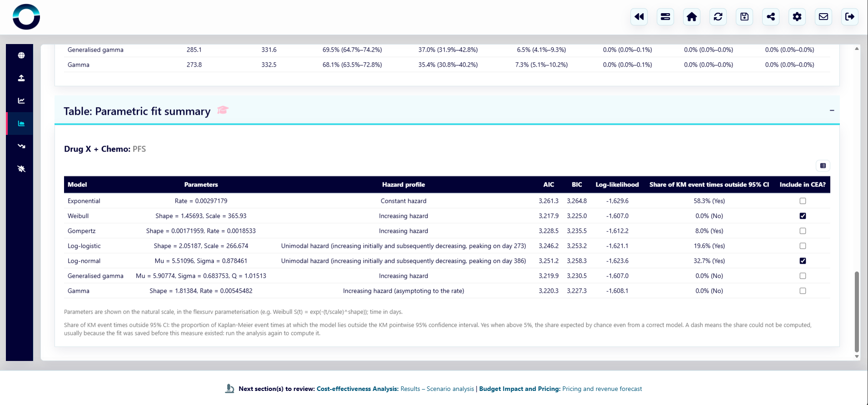Viewport: 868px width, 405px height.
Task: Collapse the Parametric fit summary panel
Action: click(832, 110)
